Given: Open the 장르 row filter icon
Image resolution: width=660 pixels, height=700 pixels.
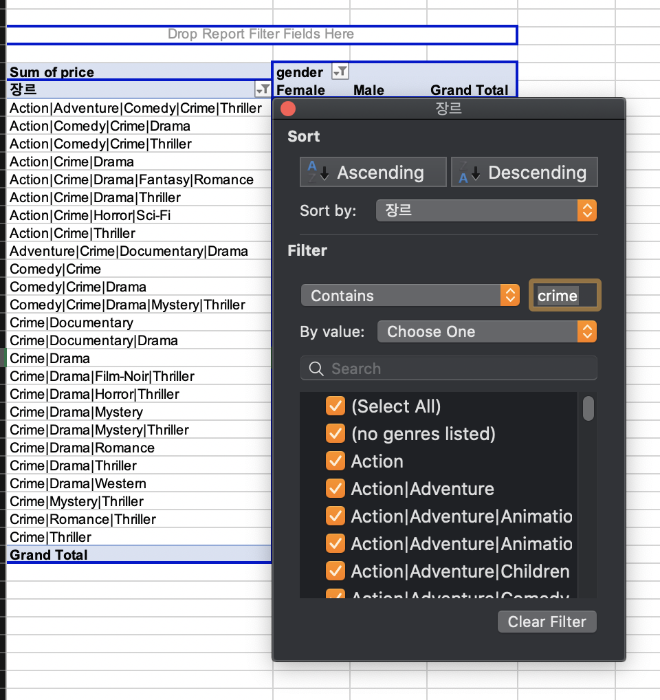Looking at the screenshot, I should (x=263, y=89).
